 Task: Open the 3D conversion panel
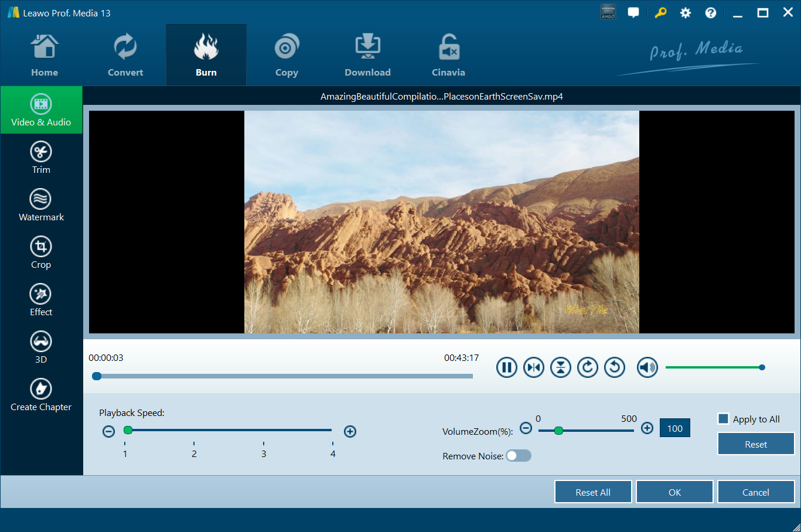coord(41,347)
